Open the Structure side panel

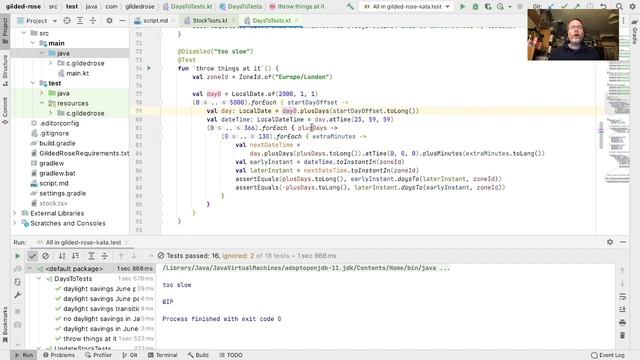(x=5, y=70)
